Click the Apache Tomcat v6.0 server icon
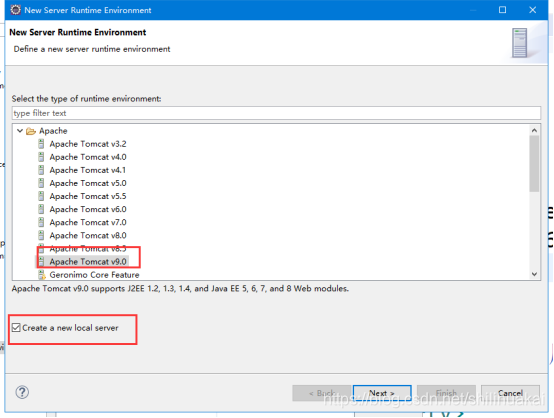 click(x=41, y=210)
